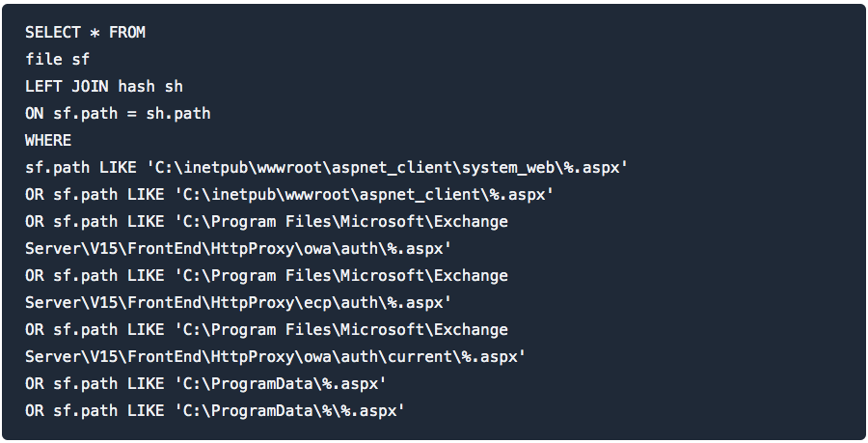The width and height of the screenshot is (868, 443).
Task: Click the 'file sf' line
Action: [58, 60]
